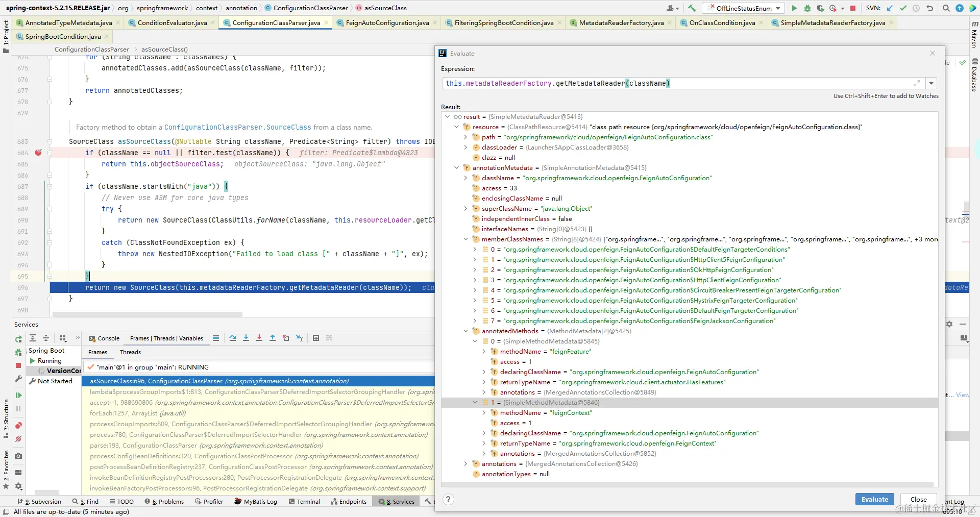Click the SVN update project blue arrow
This screenshot has width=980, height=517.
point(890,8)
